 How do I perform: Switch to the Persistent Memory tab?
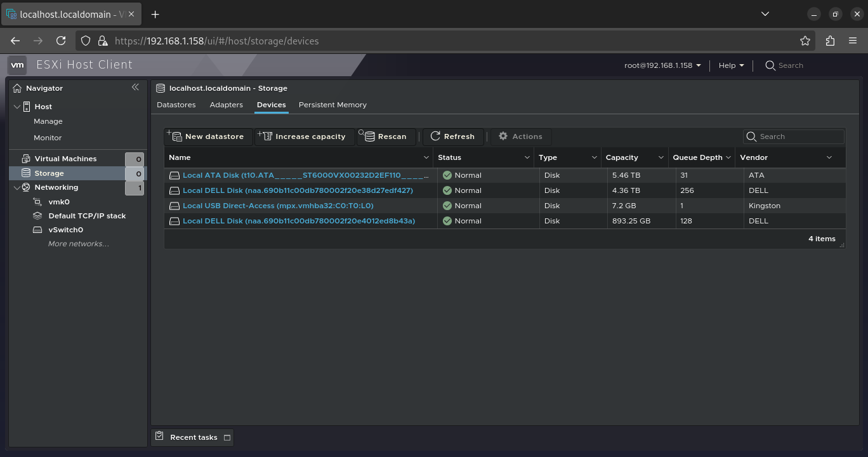click(332, 105)
